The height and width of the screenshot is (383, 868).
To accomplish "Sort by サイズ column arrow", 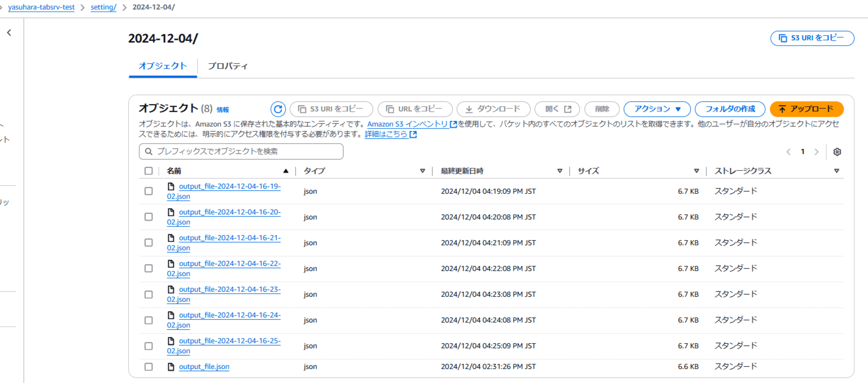I will coord(696,171).
